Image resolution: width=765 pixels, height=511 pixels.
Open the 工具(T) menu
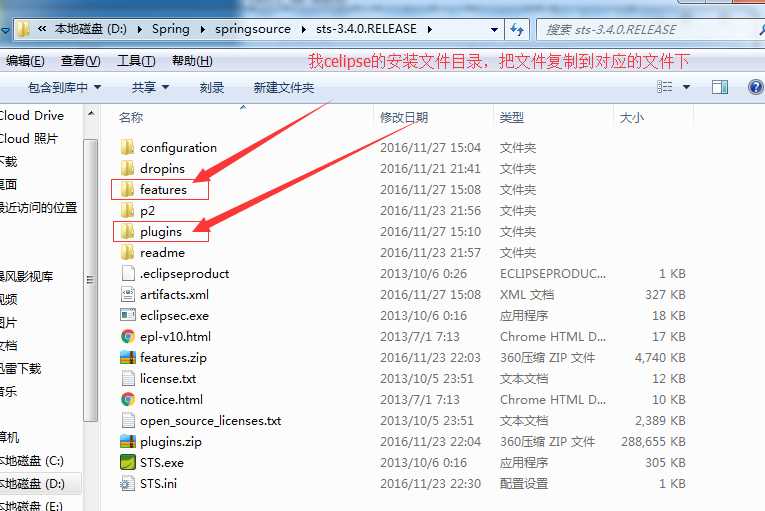[x=136, y=61]
